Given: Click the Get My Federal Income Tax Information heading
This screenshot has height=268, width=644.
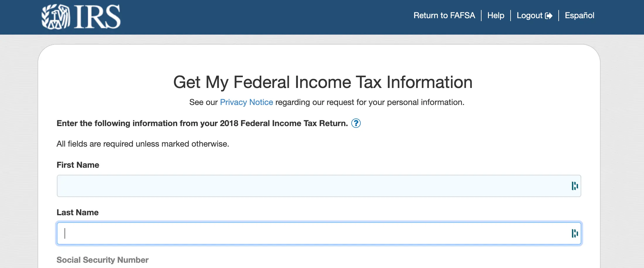Looking at the screenshot, I should (x=323, y=82).
